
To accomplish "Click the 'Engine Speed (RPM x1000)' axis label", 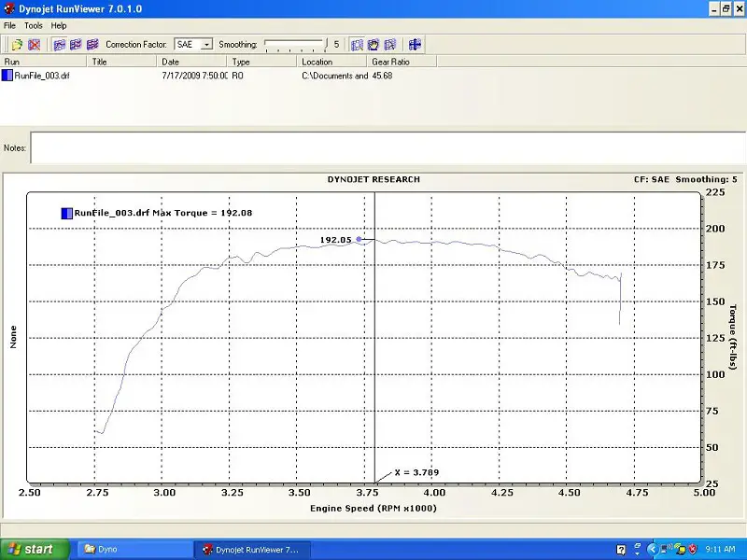I will coord(373,508).
